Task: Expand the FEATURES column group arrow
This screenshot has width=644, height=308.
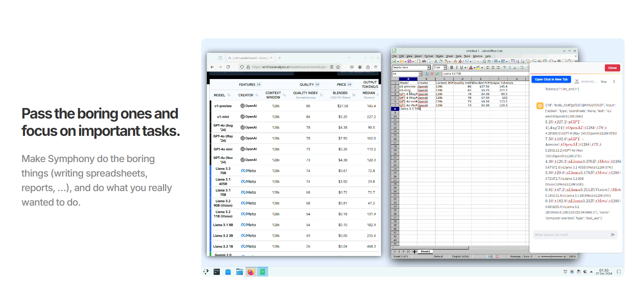Action: pyautogui.click(x=259, y=85)
